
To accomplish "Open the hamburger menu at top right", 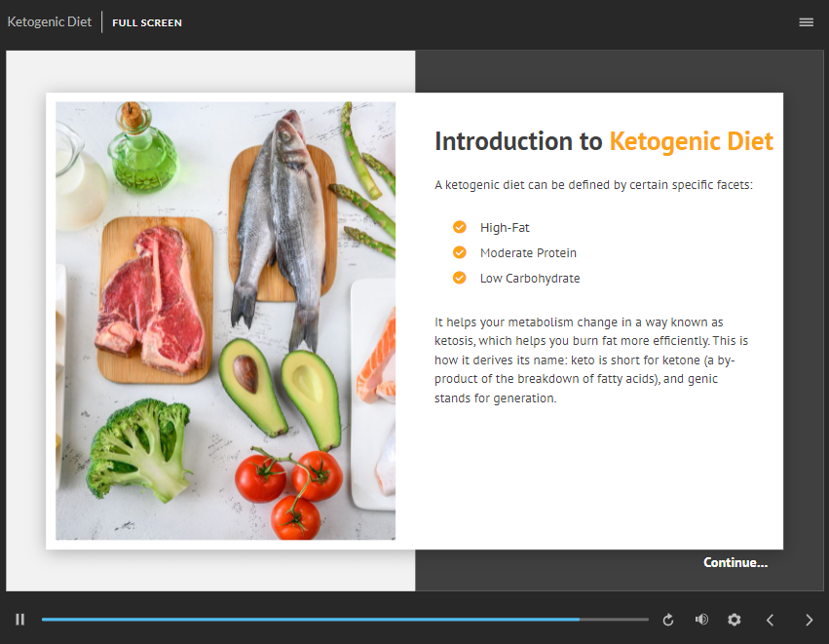I will click(x=807, y=22).
